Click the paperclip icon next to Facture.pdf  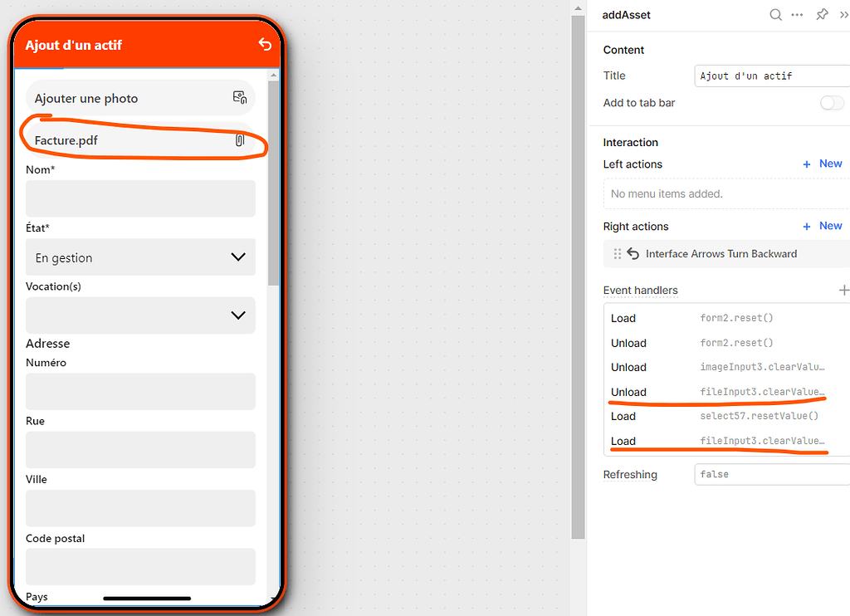(240, 139)
